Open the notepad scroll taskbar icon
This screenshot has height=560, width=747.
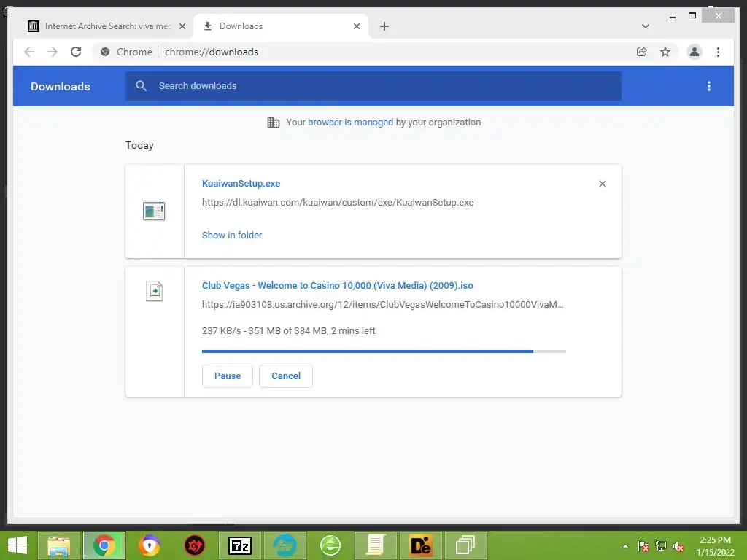(376, 545)
